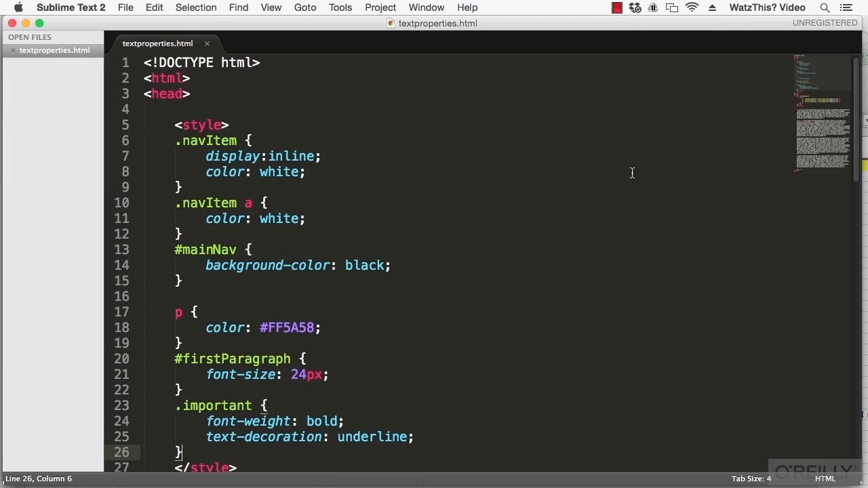
Task: Open the View menu
Action: [x=271, y=7]
